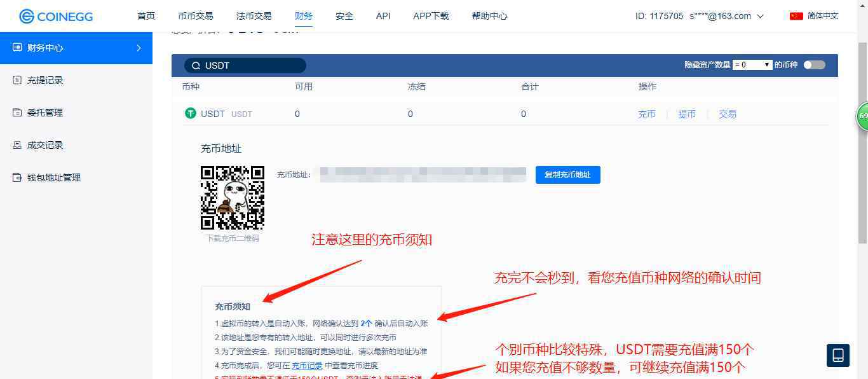
Task: Click the 充币记录 link in notice
Action: [307, 366]
